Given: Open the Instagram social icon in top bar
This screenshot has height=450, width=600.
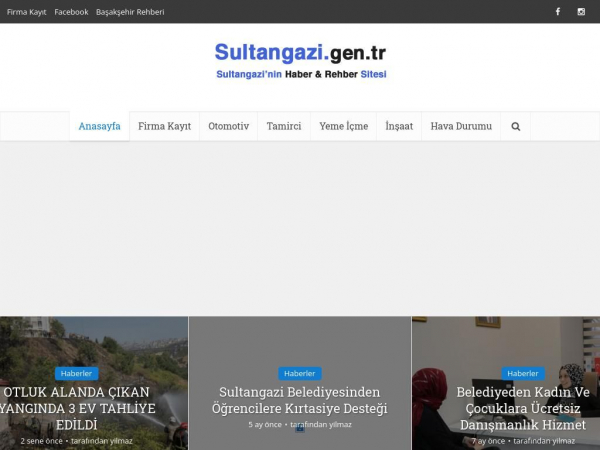Looking at the screenshot, I should (581, 11).
